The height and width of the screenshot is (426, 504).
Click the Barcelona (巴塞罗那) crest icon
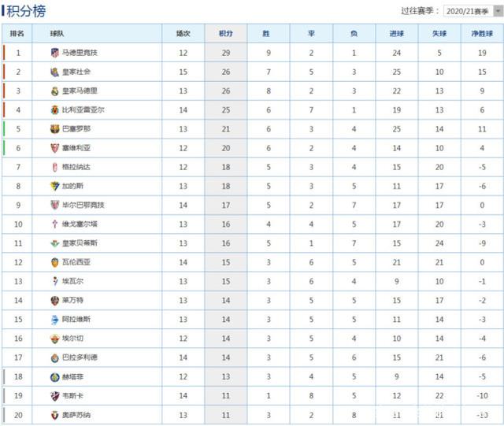pyautogui.click(x=55, y=129)
